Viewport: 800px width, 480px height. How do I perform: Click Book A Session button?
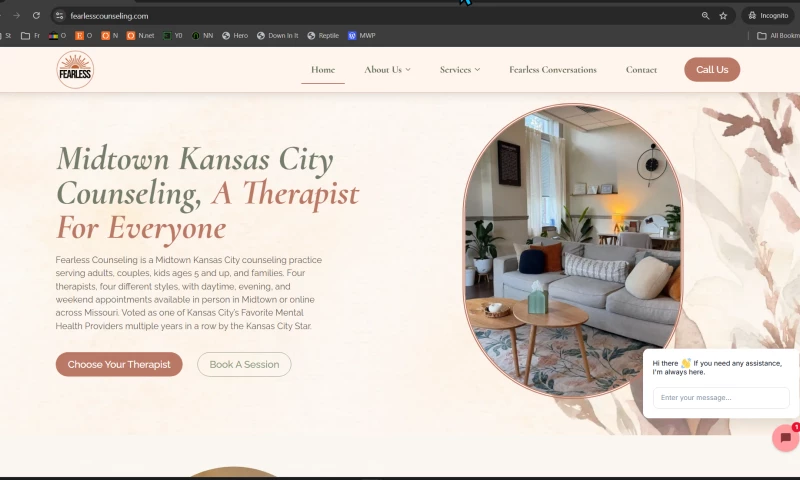[244, 365]
